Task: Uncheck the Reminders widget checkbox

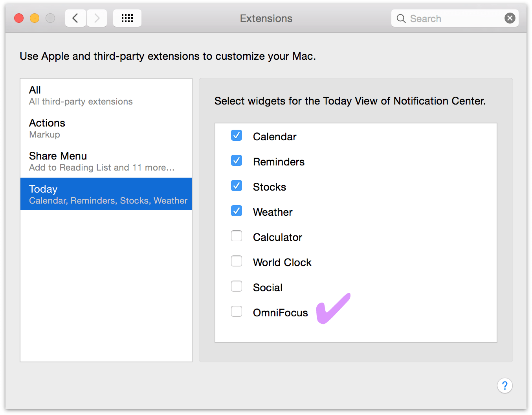Action: click(237, 161)
